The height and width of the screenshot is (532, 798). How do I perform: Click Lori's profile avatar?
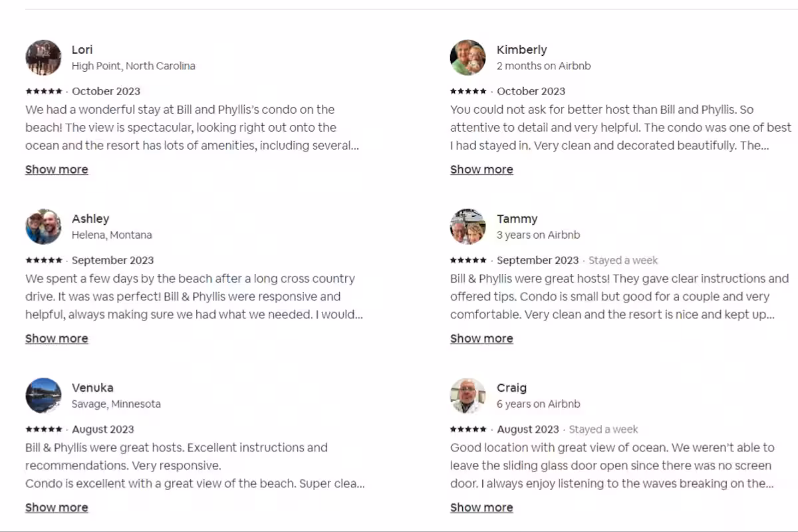tap(43, 57)
